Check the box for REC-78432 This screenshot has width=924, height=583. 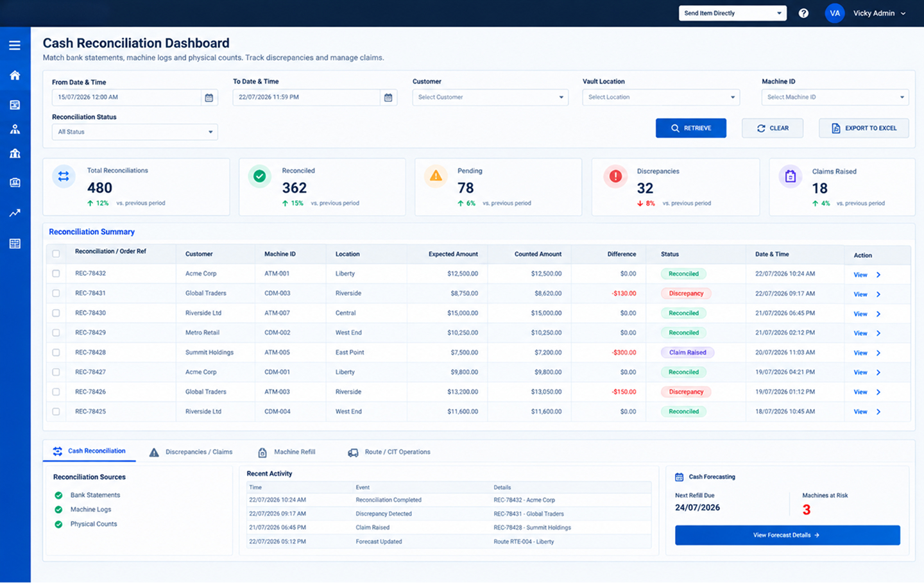pos(56,274)
